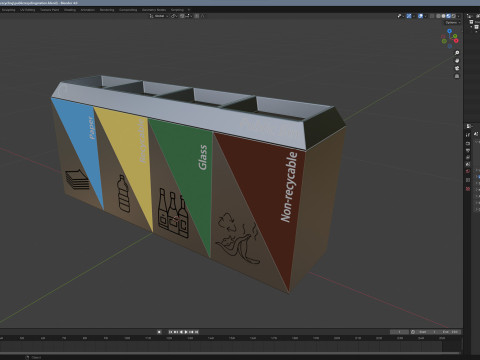Click the timeline horizontal scrollbar
The image size is (480, 360).
click(x=230, y=353)
